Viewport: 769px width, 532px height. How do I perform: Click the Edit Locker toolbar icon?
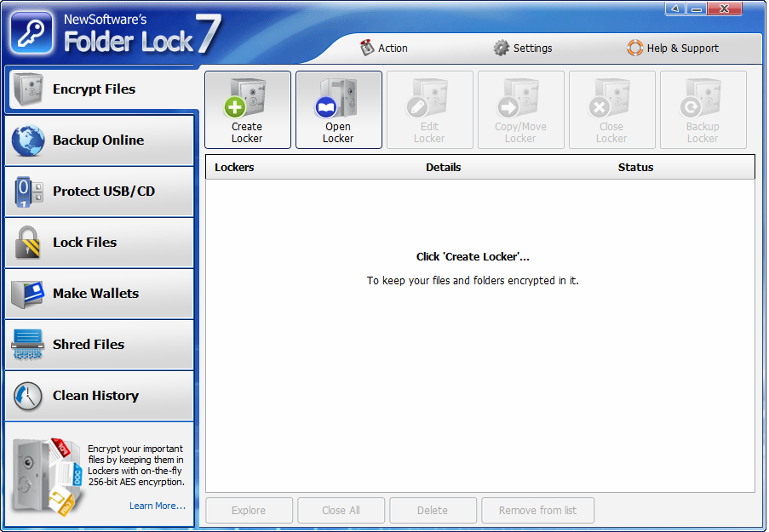coord(429,110)
